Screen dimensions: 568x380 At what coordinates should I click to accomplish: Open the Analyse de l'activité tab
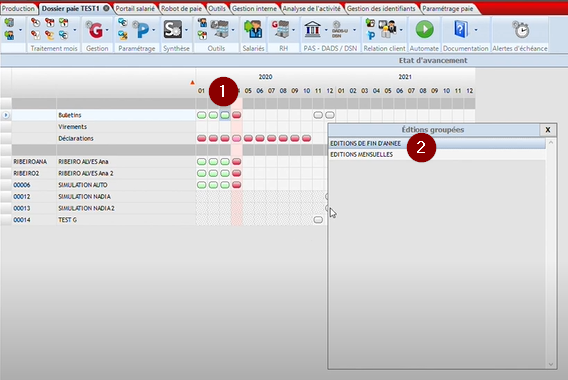(x=312, y=8)
